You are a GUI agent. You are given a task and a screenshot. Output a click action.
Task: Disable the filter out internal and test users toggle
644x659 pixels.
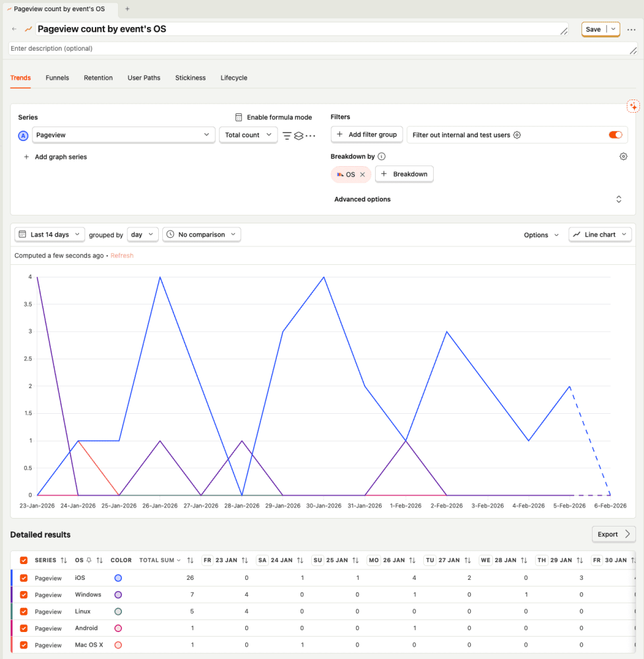[x=615, y=134]
